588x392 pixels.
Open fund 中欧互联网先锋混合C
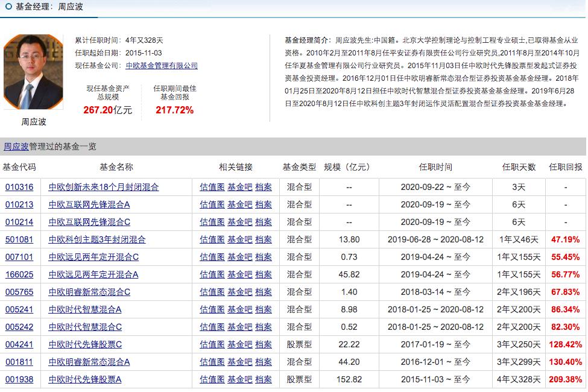pyautogui.click(x=89, y=222)
